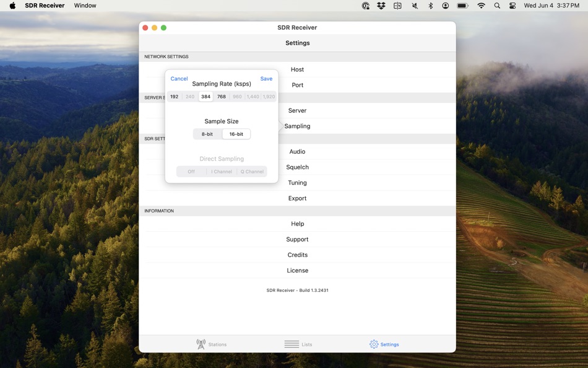Open the Squelch settings row

pyautogui.click(x=297, y=167)
